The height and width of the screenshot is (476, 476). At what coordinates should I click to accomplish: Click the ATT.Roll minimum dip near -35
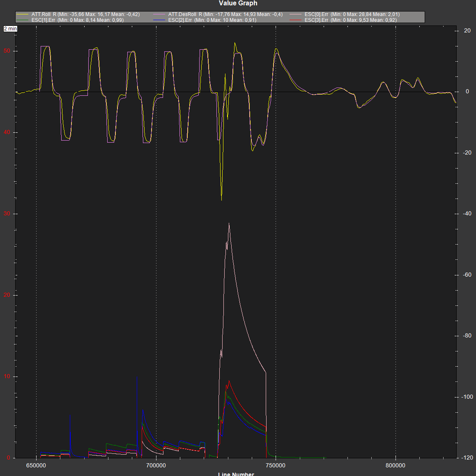coord(221,199)
